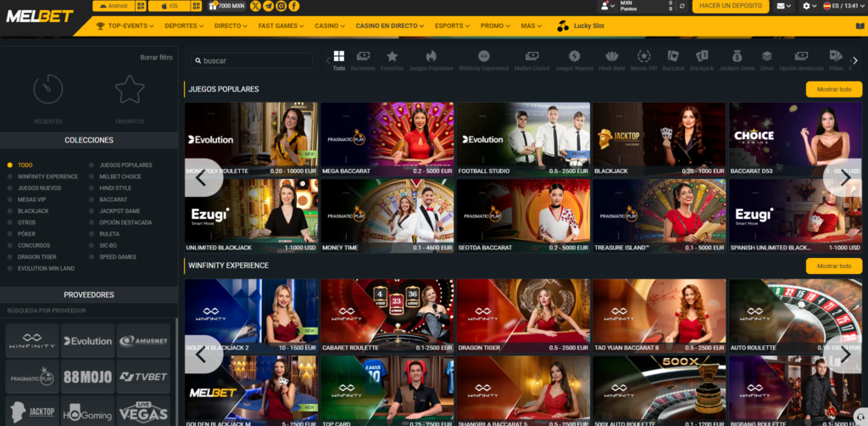The width and height of the screenshot is (868, 426).
Task: Select DRAGON TIGER in the collections list
Action: click(31, 257)
